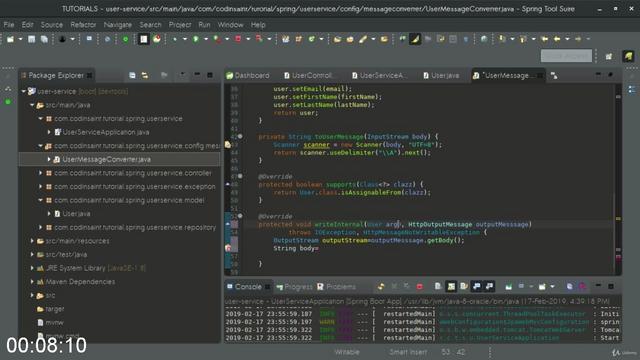Expand the userservice.exception package
Image resolution: width=640 pixels, height=360 pixels.
click(40, 187)
